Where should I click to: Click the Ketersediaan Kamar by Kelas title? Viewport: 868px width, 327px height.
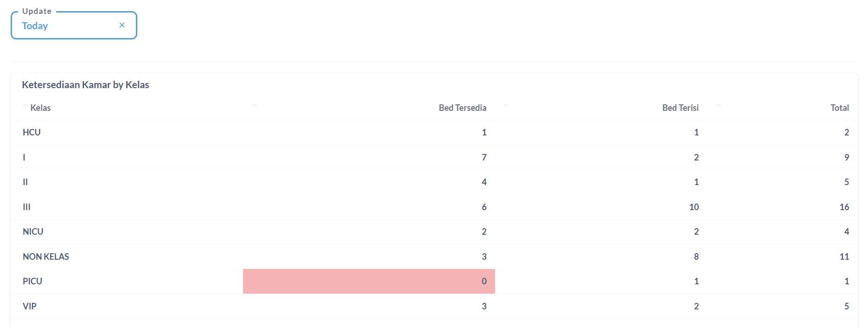(85, 85)
